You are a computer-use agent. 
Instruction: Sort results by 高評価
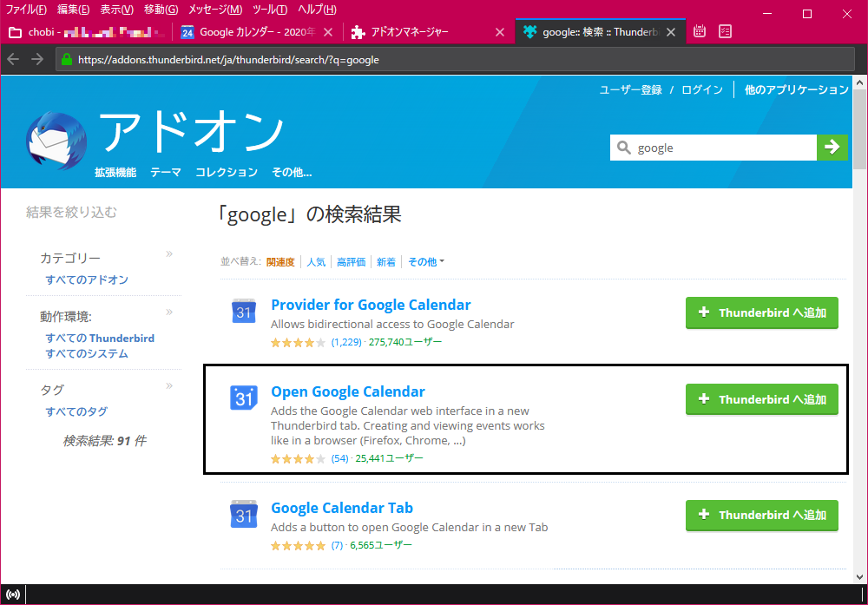coord(351,262)
